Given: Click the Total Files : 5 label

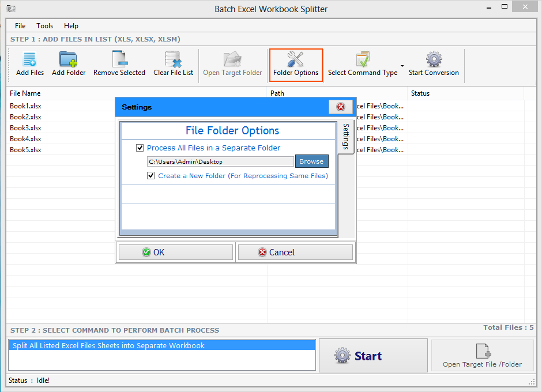Looking at the screenshot, I should [x=508, y=327].
